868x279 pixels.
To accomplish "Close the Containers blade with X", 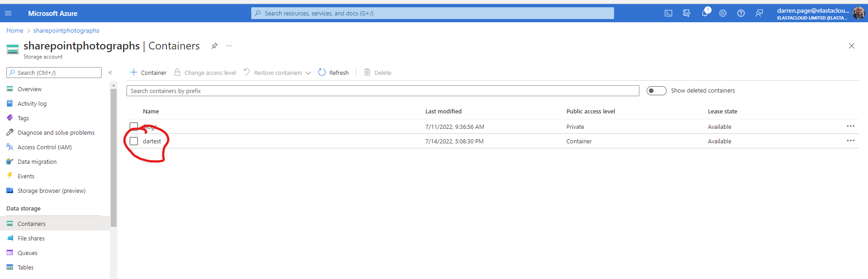I will (852, 46).
